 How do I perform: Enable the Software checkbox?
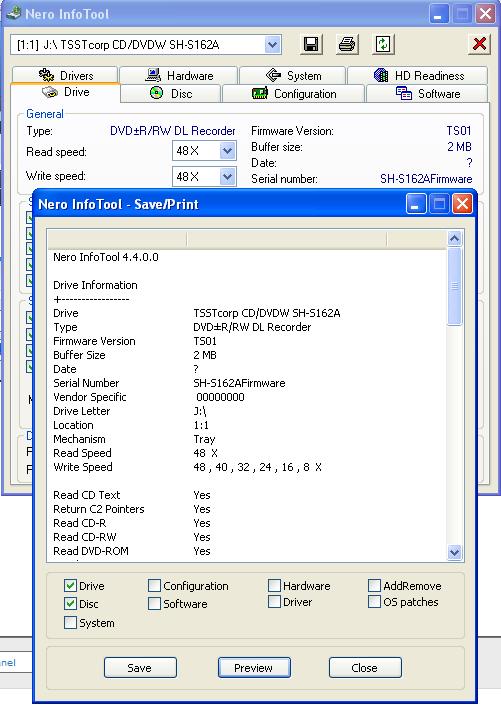point(154,604)
